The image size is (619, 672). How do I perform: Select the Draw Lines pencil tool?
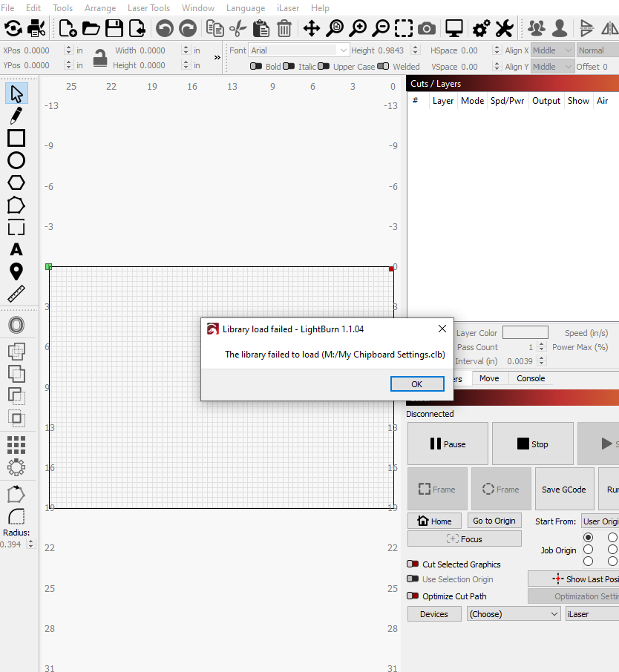(16, 116)
